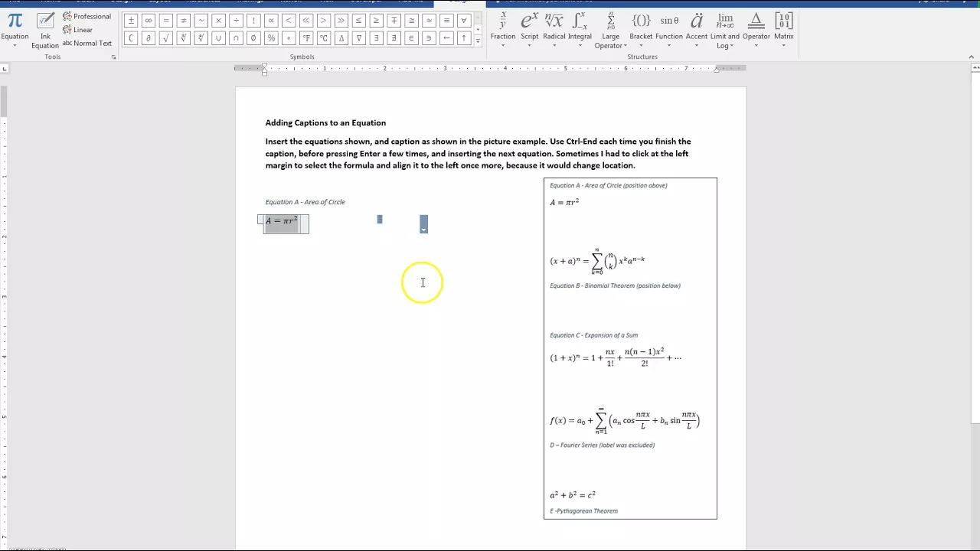Image resolution: width=980 pixels, height=551 pixels.
Task: Insert the approximately-equal-to (≅) symbol
Action: tap(411, 21)
